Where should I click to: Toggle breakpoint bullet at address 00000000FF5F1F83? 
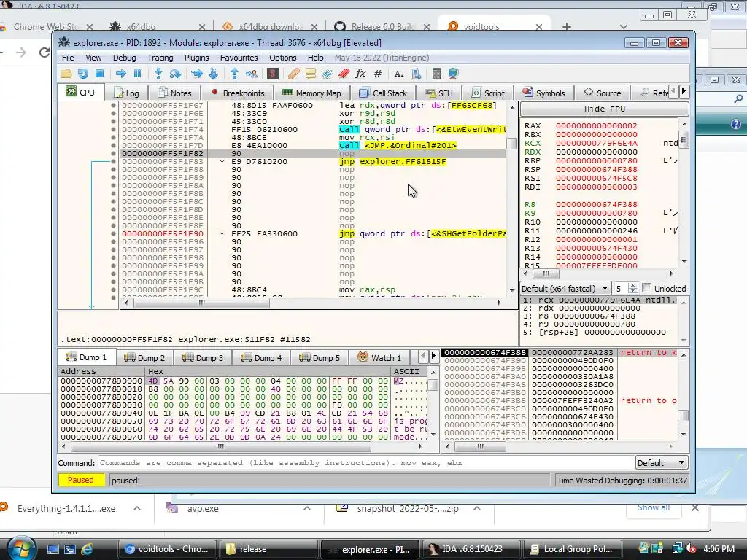coord(113,161)
